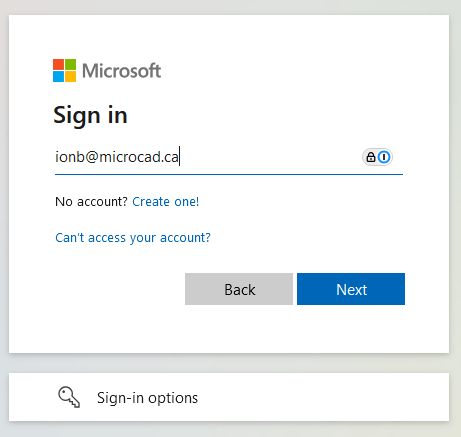Click the green square of Microsoft logo
461x437 pixels.
pyautogui.click(x=70, y=64)
